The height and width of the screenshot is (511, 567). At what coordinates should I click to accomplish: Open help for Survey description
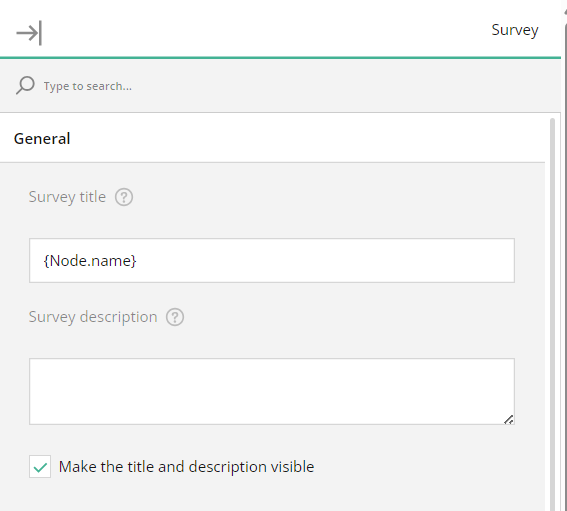tap(175, 317)
